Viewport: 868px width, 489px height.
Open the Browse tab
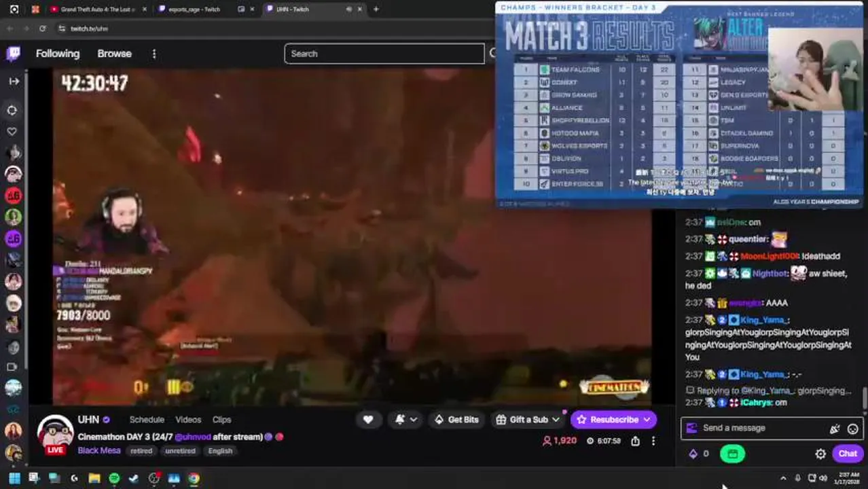point(114,54)
